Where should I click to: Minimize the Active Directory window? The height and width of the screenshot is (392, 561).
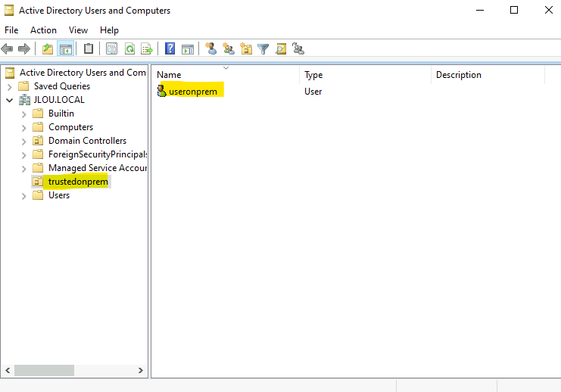[480, 10]
